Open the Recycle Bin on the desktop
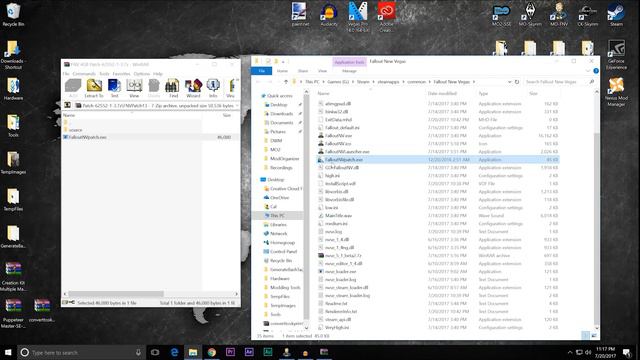Image resolution: width=640 pixels, height=360 pixels. pos(13,15)
